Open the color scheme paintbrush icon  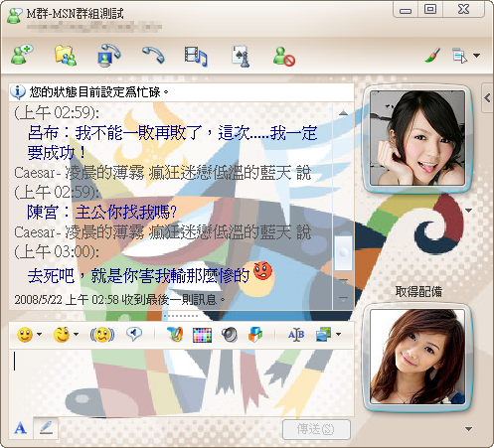coord(432,56)
